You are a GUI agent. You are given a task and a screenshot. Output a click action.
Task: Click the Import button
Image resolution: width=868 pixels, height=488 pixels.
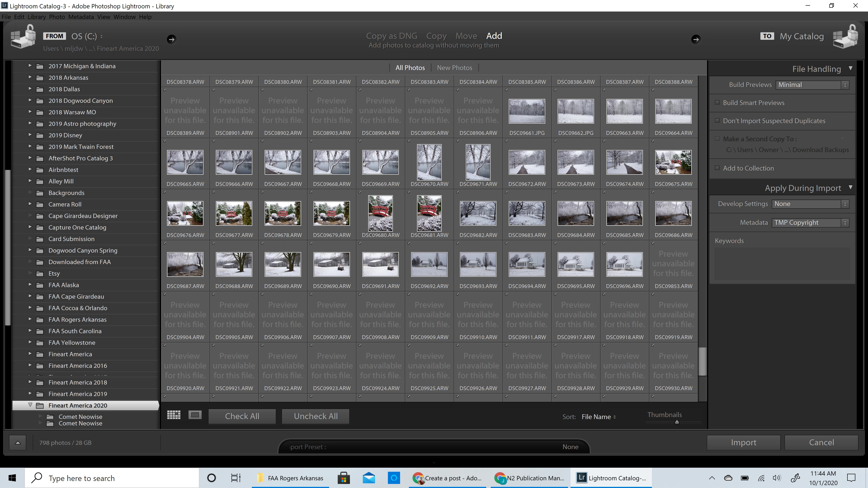coord(743,442)
